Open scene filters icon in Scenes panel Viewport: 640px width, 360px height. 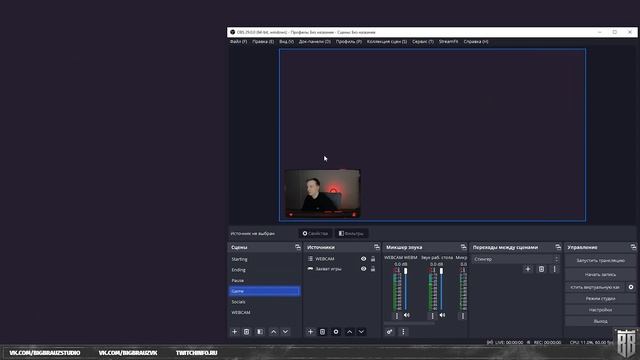point(260,332)
